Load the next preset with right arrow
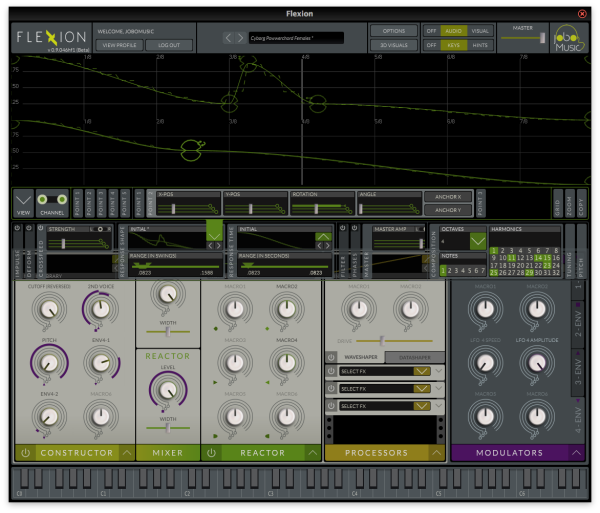Image resolution: width=600 pixels, height=513 pixels. 240,38
